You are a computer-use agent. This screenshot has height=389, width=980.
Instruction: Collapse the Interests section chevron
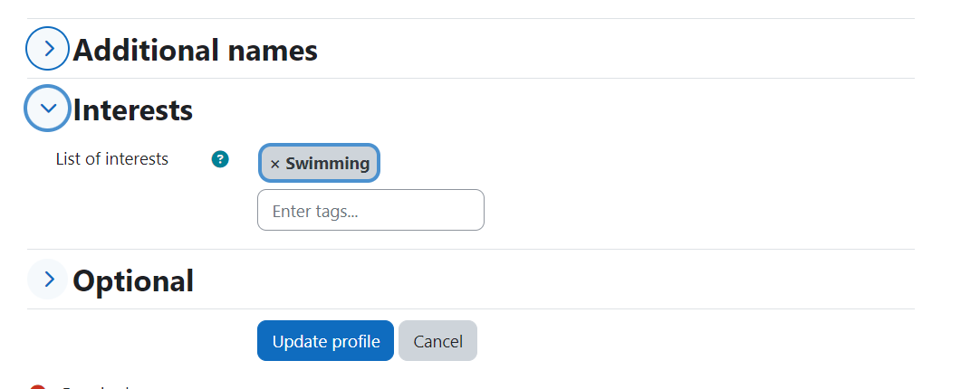[47, 108]
